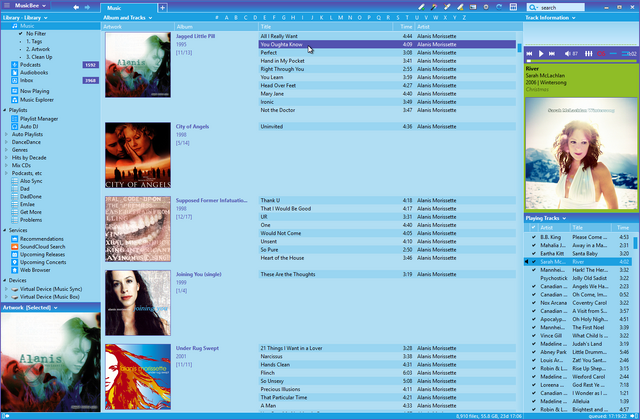Open the Under Rug Swept album link
Viewport: 640px width, 420px height.
coord(197,348)
